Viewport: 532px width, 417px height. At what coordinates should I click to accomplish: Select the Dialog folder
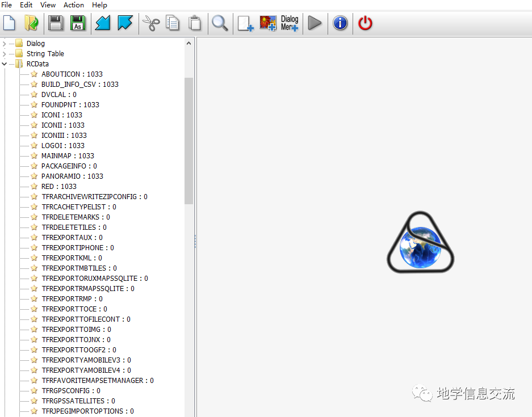[x=36, y=43]
